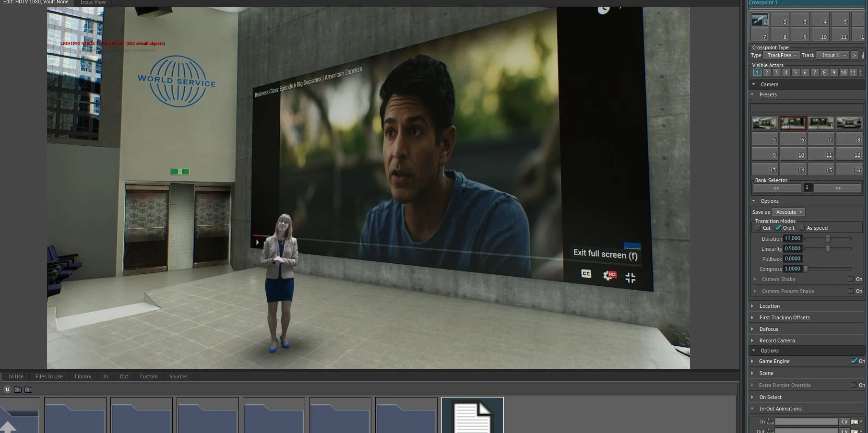Open the Save as Absolute dropdown
Image resolution: width=868 pixels, height=433 pixels.
[x=788, y=212]
